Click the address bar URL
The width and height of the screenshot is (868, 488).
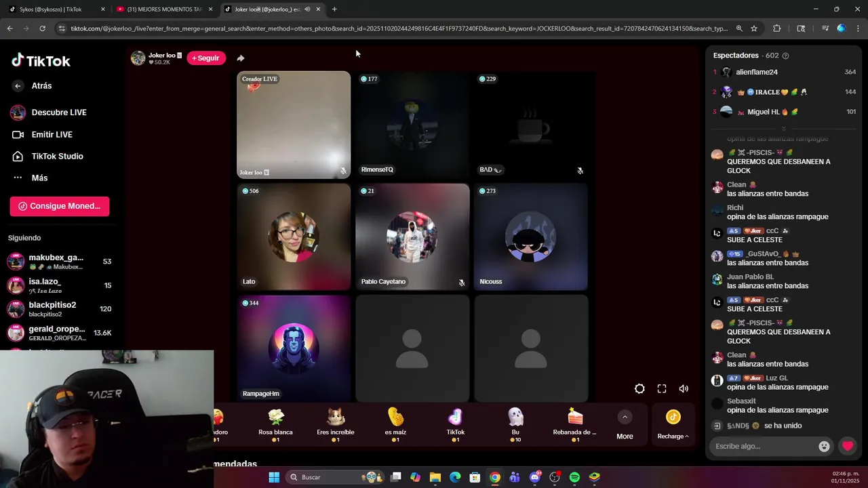click(x=399, y=28)
